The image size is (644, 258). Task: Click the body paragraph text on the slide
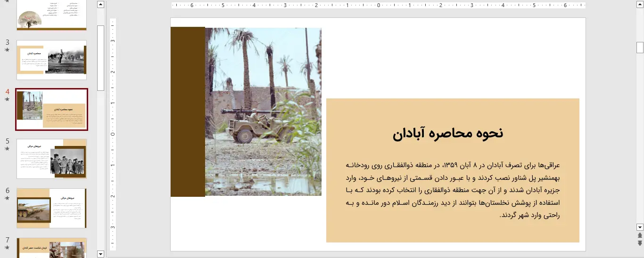pyautogui.click(x=453, y=190)
